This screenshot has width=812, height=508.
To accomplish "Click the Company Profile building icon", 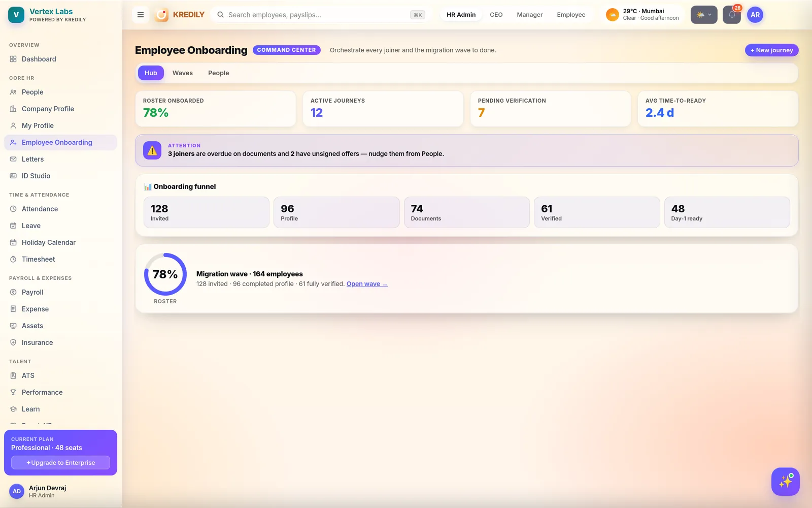I will 13,109.
